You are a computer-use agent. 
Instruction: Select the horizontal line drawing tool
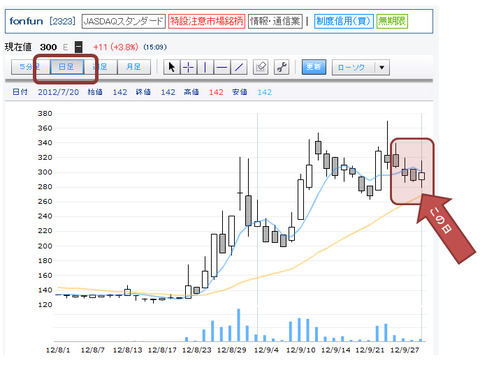coord(222,67)
